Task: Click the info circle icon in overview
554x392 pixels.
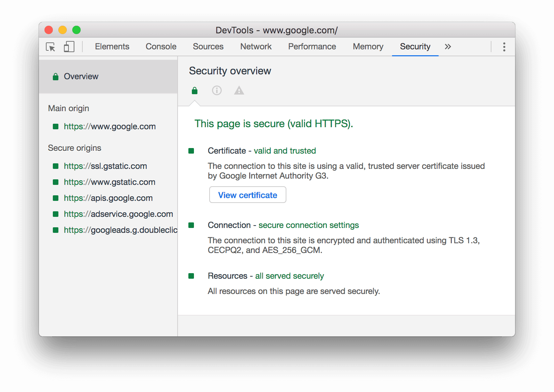Action: coord(217,91)
